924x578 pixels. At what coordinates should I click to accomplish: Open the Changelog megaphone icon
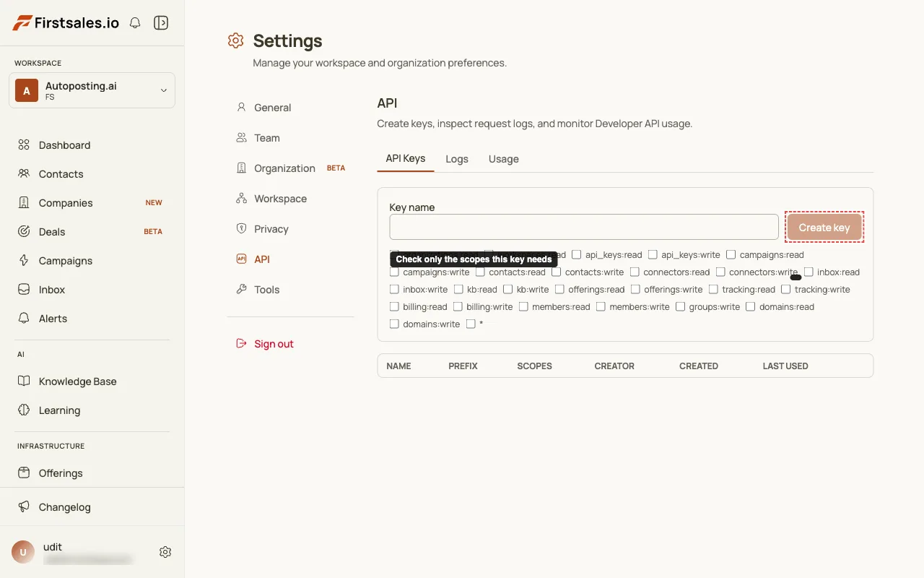pyautogui.click(x=24, y=507)
